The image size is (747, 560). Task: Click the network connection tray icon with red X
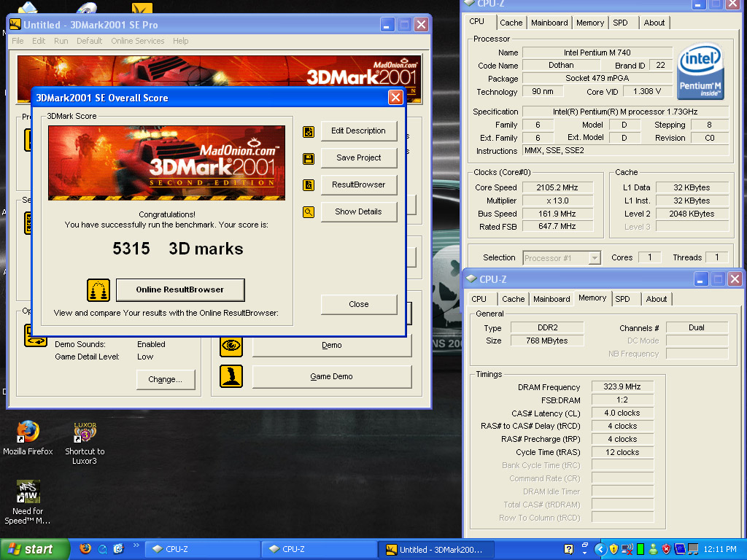point(627,550)
